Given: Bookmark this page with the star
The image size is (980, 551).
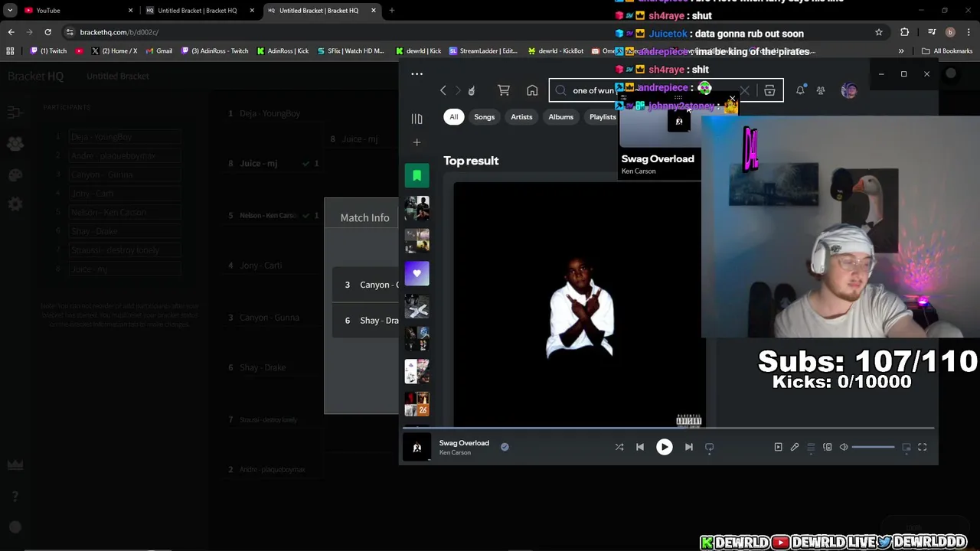Looking at the screenshot, I should [878, 32].
